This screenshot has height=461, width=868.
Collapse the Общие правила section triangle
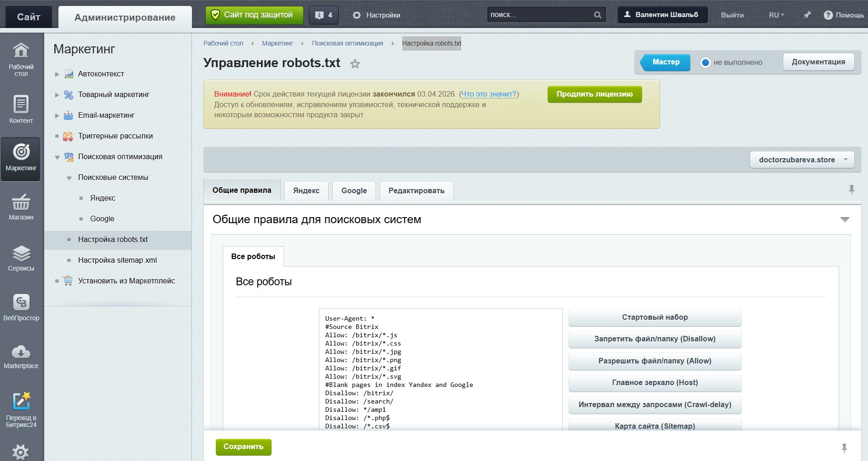click(x=845, y=219)
